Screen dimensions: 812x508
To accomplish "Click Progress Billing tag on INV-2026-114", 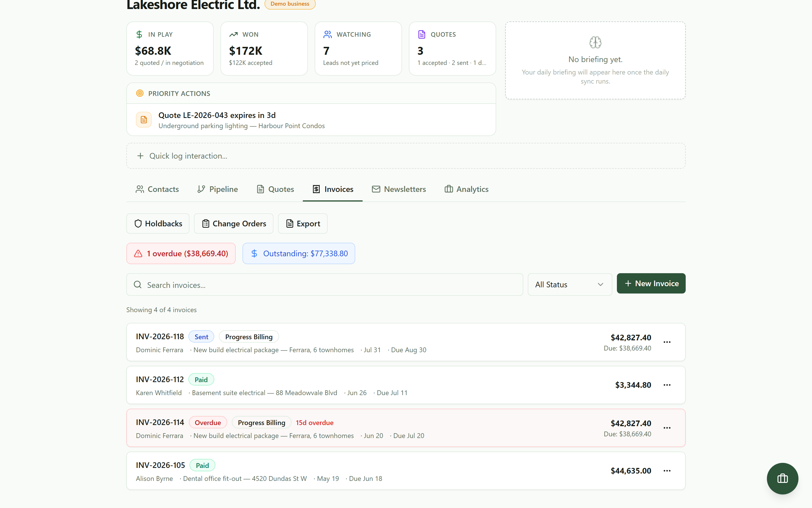I will (x=261, y=423).
